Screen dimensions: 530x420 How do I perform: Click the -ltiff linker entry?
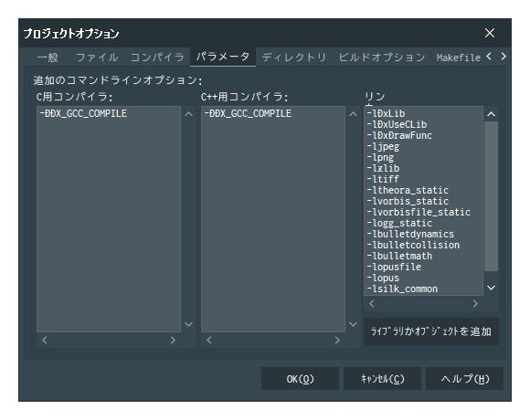click(x=383, y=179)
